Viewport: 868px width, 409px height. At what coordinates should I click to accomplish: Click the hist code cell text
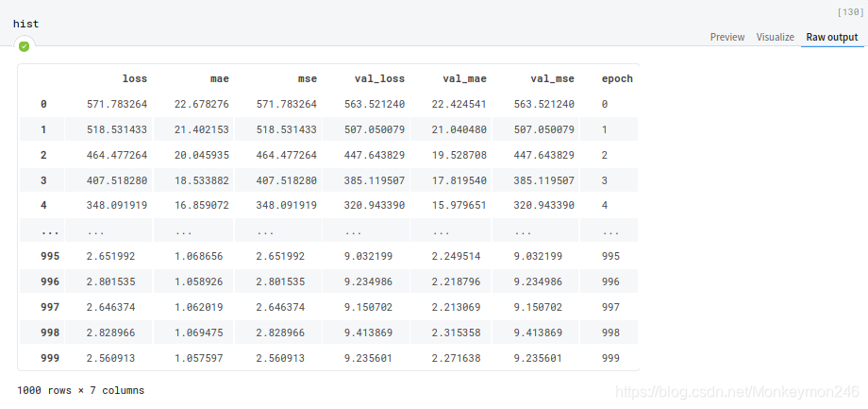pyautogui.click(x=26, y=24)
